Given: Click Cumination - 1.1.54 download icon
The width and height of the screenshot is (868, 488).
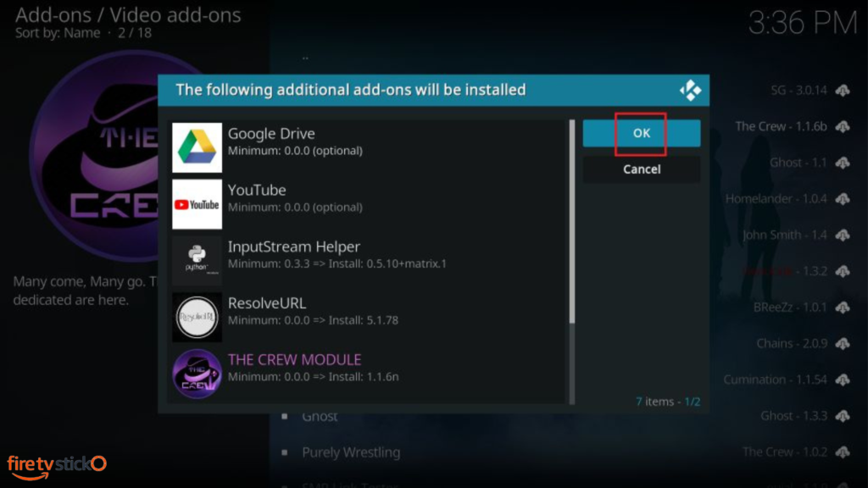Looking at the screenshot, I should point(843,380).
